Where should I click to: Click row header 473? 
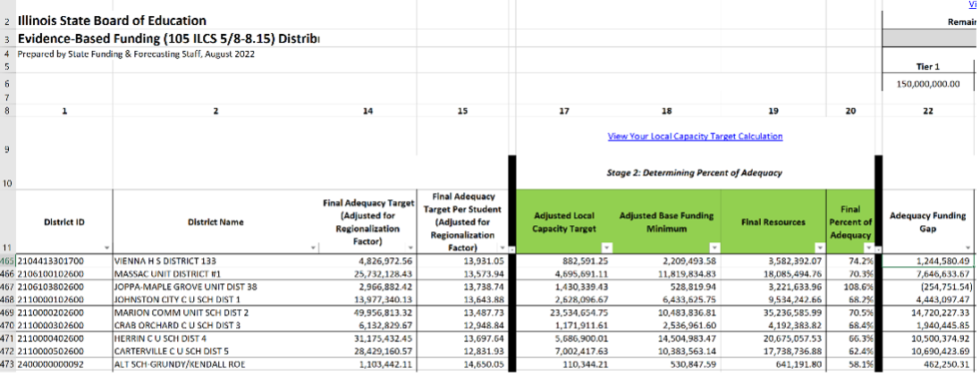coord(7,366)
